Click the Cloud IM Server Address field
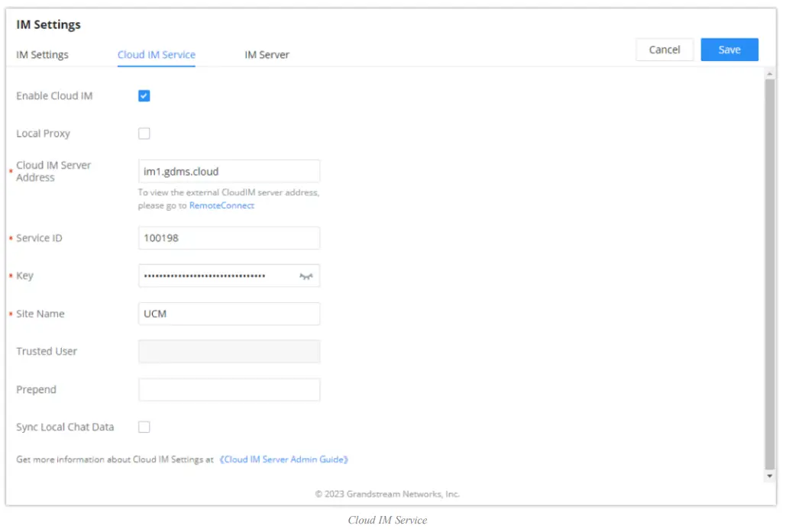This screenshot has width=786, height=532. (x=228, y=172)
